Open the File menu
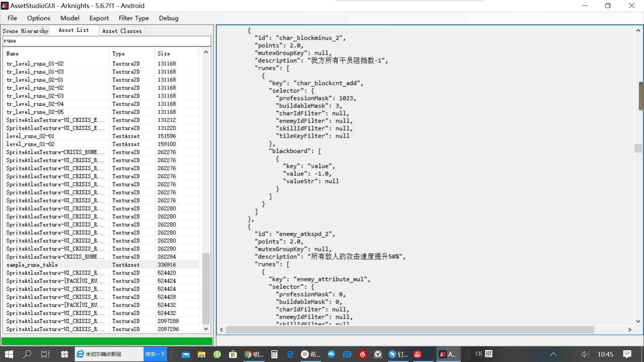This screenshot has width=644, height=362. tap(12, 18)
